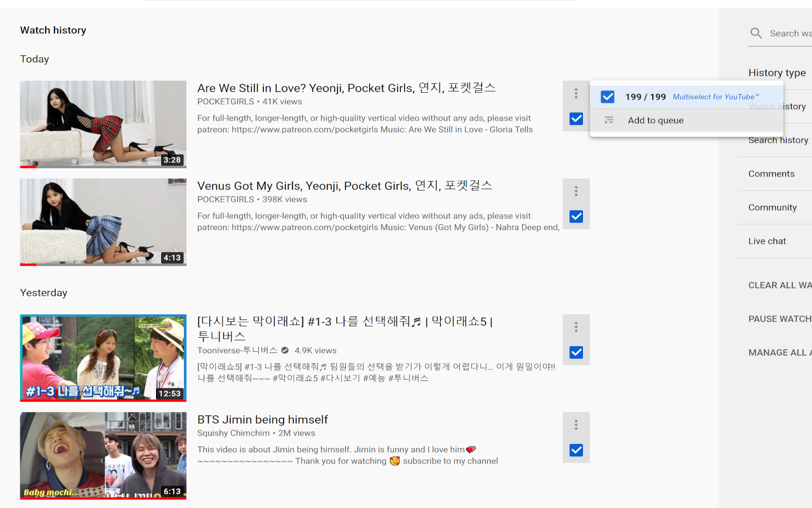The height and width of the screenshot is (508, 812).
Task: Open Squishy Chimchim channel link
Action: click(x=234, y=433)
